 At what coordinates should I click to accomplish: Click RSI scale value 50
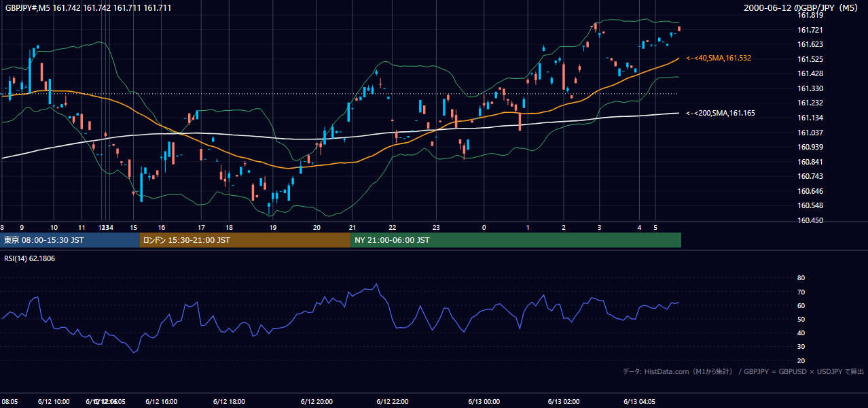[x=801, y=319]
